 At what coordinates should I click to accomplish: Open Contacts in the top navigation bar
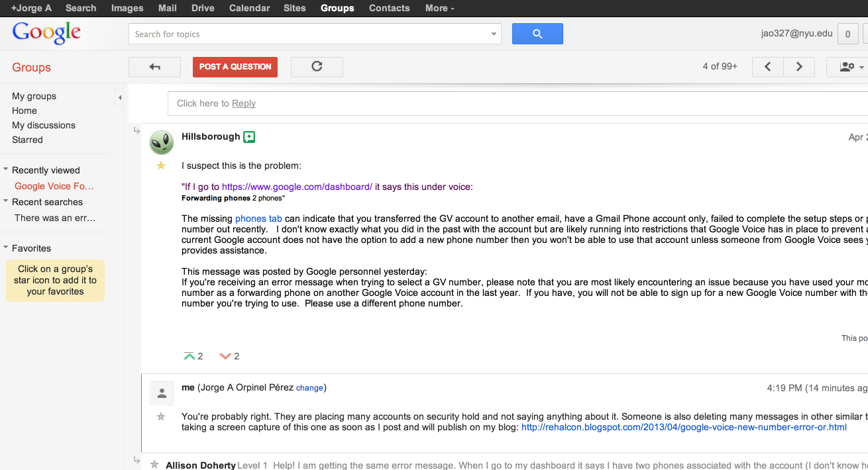(x=389, y=8)
